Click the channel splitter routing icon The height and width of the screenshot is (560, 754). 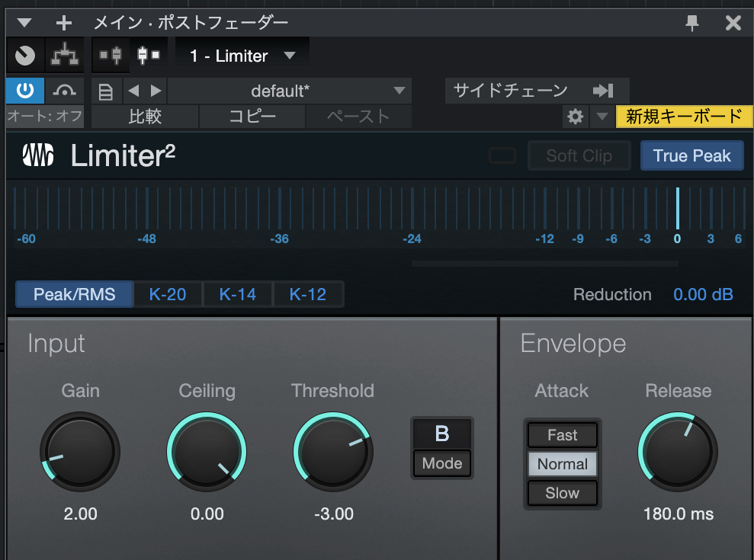click(x=64, y=55)
